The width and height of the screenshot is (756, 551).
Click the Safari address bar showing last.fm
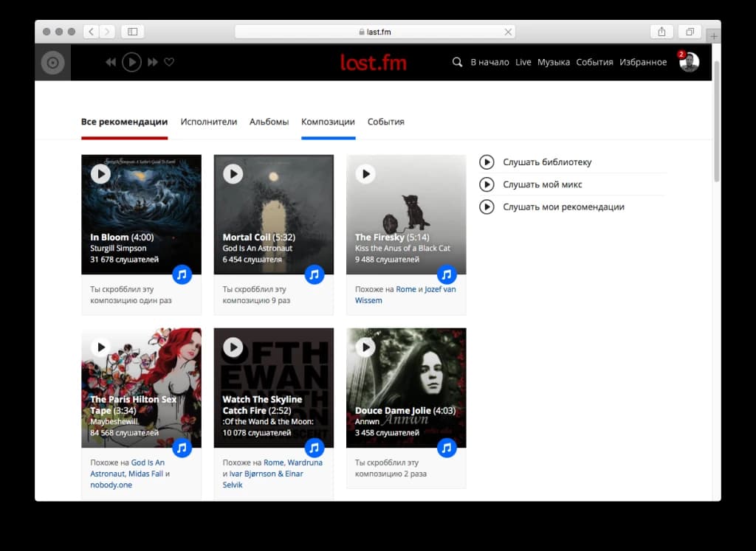pyautogui.click(x=374, y=32)
